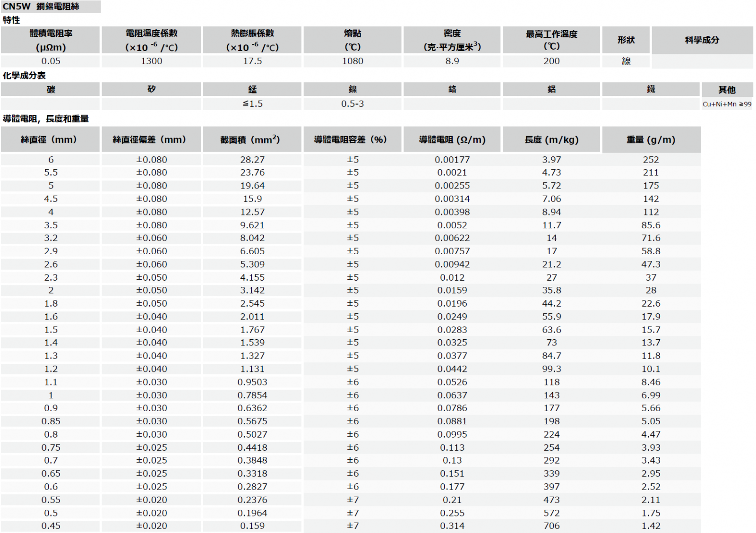Select the weight value 252
The height and width of the screenshot is (533, 756).
pos(651,160)
